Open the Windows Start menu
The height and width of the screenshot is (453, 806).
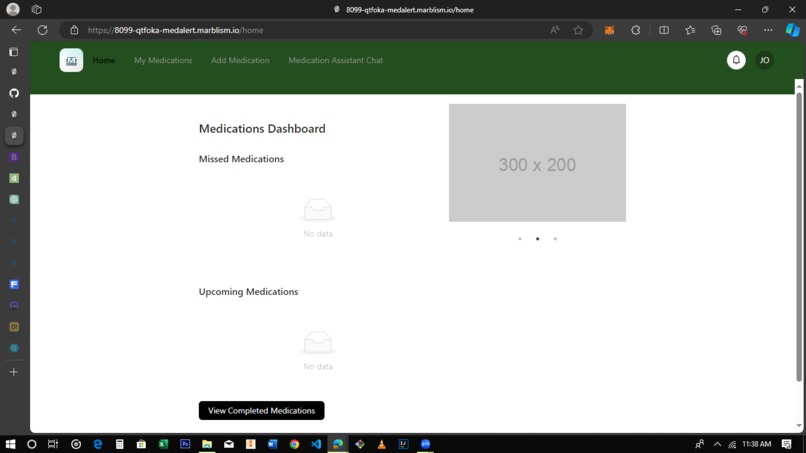point(10,444)
